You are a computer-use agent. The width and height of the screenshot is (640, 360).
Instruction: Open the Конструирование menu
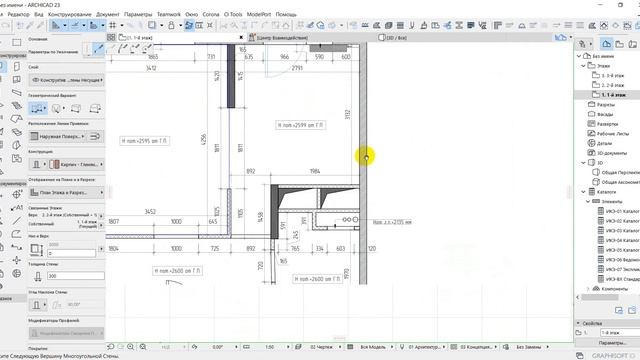click(70, 14)
